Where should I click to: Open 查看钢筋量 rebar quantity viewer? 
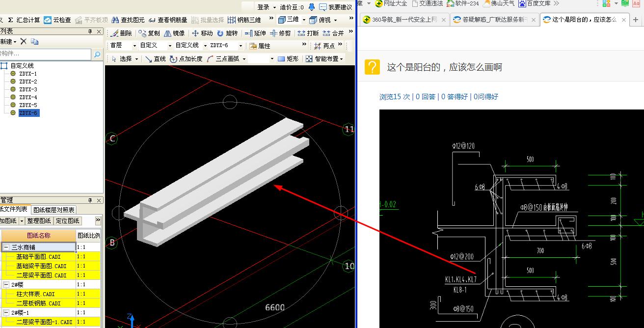[168, 20]
